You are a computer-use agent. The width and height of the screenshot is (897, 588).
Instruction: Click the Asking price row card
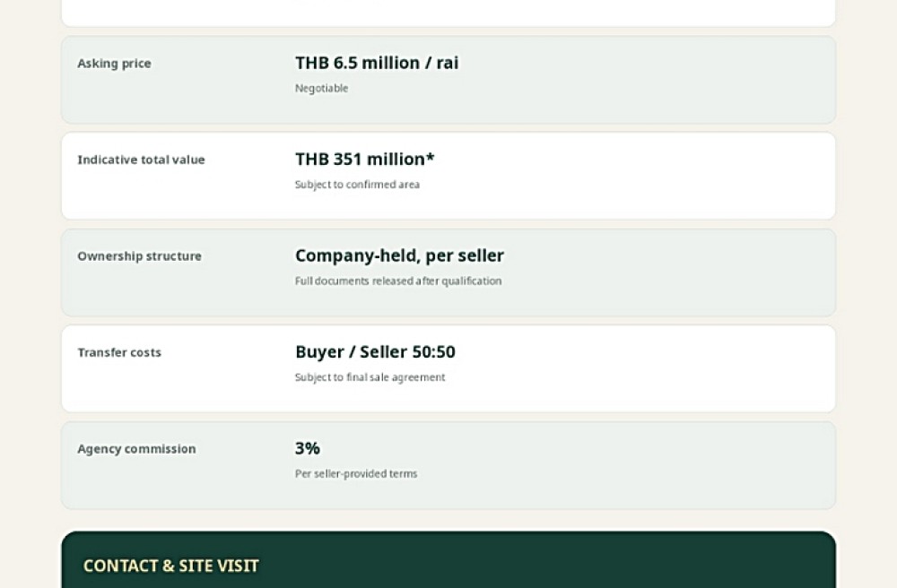click(x=448, y=80)
